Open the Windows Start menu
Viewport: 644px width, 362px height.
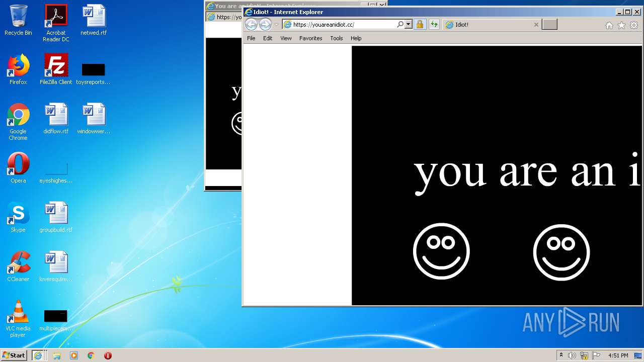point(14,355)
